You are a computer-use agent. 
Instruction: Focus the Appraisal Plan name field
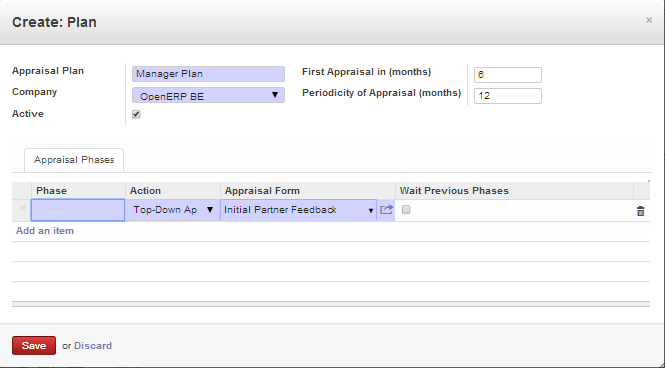tap(208, 74)
